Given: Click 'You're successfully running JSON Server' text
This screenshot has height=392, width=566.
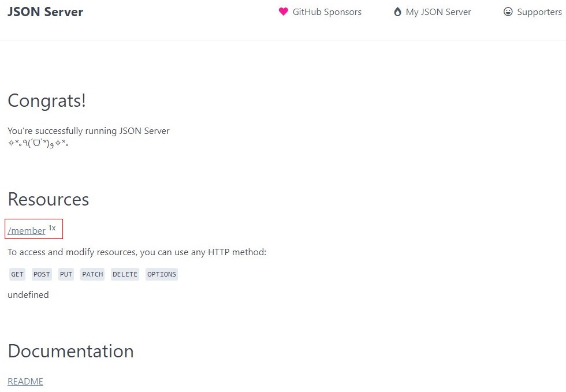Looking at the screenshot, I should point(88,131).
